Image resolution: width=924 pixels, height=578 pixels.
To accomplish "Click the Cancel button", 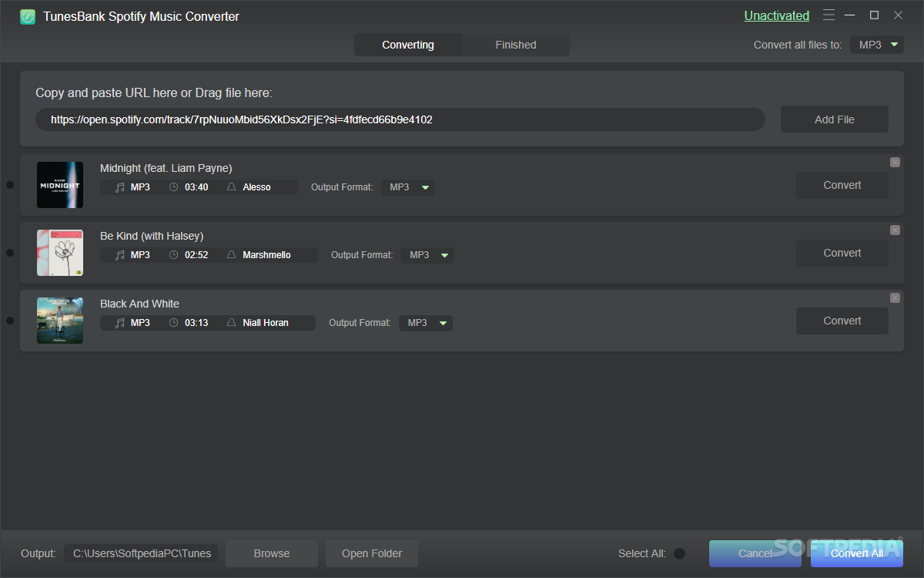I will click(755, 553).
